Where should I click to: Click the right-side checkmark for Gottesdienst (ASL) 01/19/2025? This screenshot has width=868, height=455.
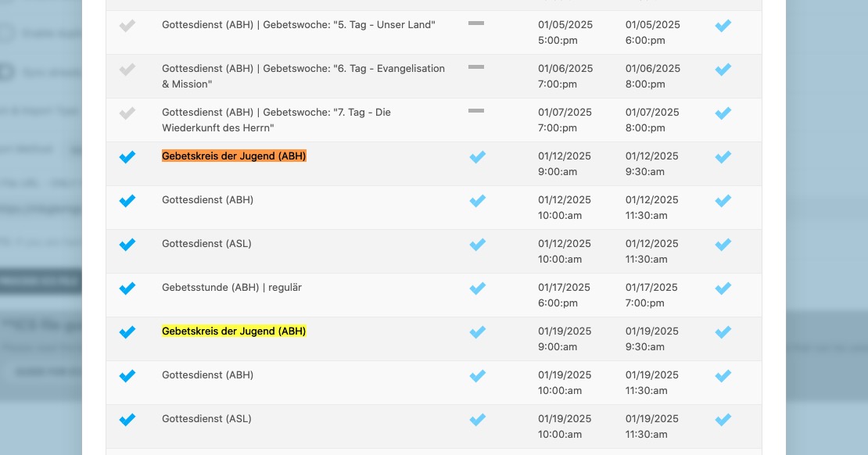[723, 420]
